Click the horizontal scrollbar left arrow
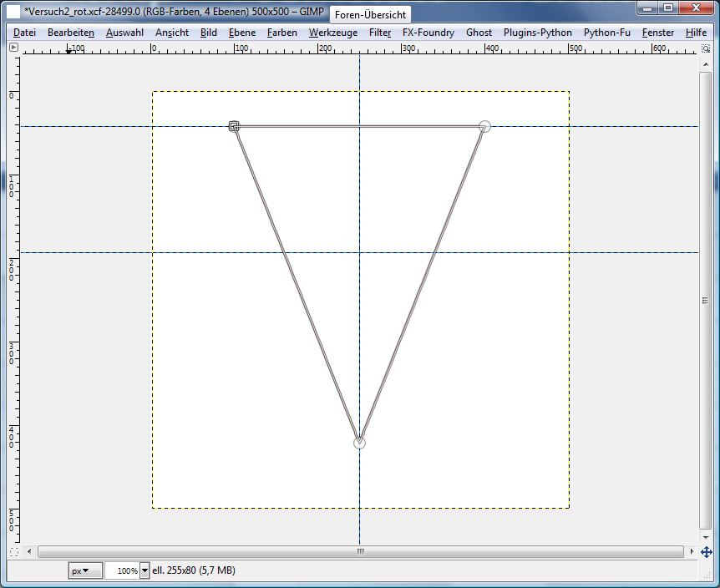This screenshot has height=588, width=720. point(31,552)
